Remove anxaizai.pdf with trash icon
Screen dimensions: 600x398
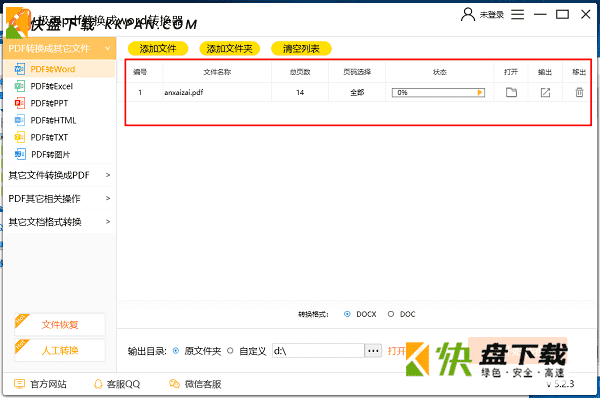pyautogui.click(x=579, y=92)
